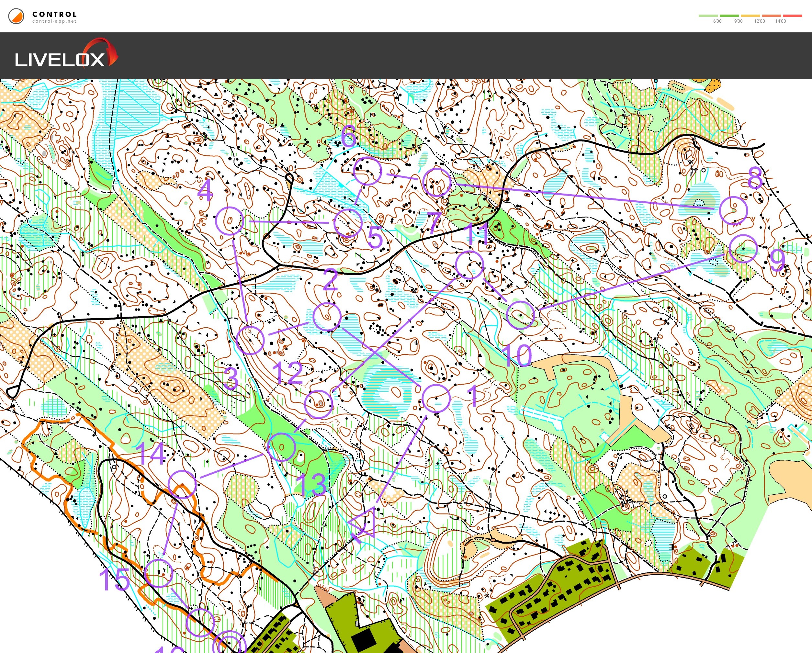Click control circle 6 on the course
The height and width of the screenshot is (653, 812).
pos(367,171)
